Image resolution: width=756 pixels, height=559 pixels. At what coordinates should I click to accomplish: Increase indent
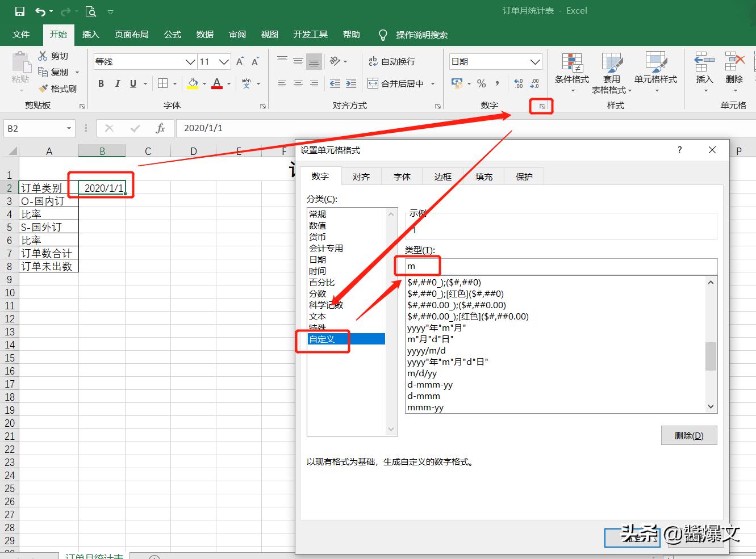tap(351, 83)
